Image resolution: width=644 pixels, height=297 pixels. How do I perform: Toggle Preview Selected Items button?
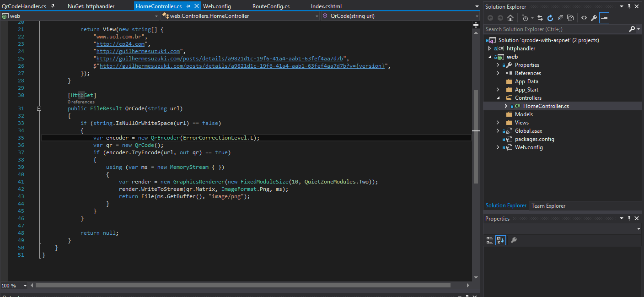(x=604, y=18)
